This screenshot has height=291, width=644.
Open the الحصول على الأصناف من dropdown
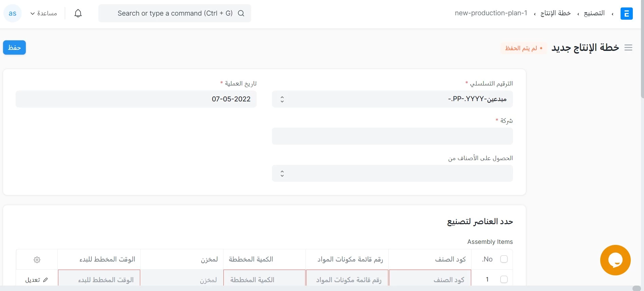(392, 173)
